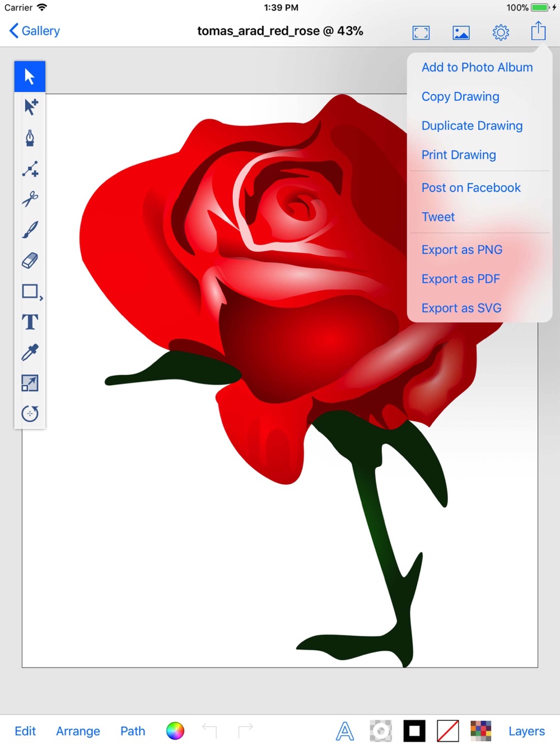Choose the Pen nib tool
Viewport: 560px width, 747px height.
tap(30, 138)
